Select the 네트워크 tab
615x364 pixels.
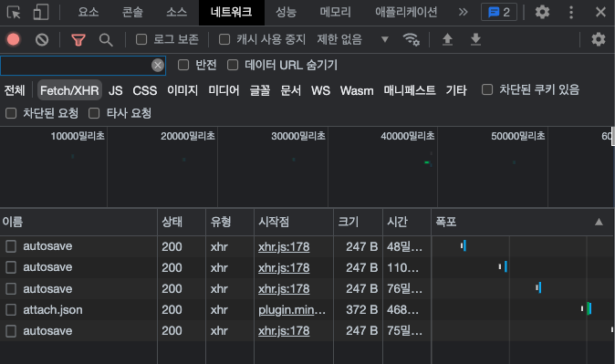pos(232,12)
